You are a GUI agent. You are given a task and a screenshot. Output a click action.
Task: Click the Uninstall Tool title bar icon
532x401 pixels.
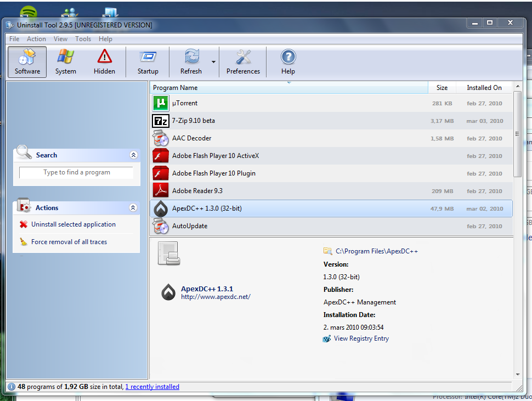10,25
